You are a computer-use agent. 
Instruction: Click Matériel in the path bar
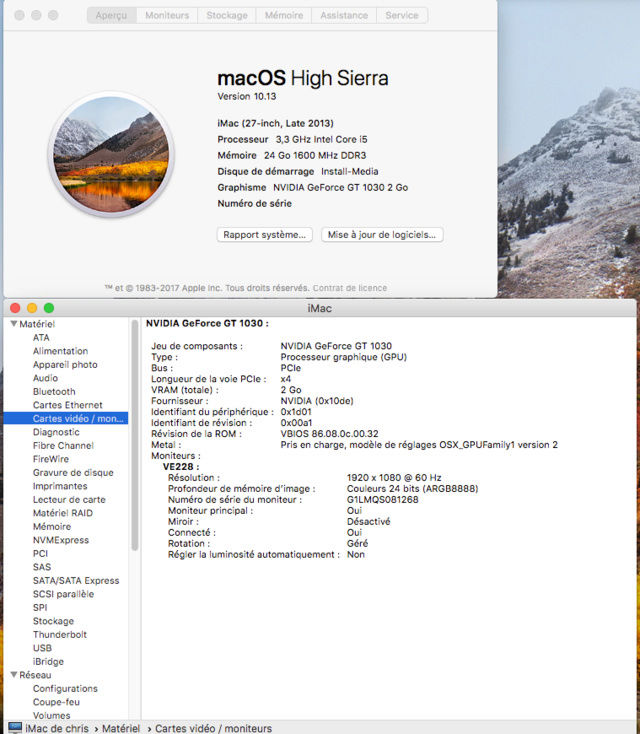coord(121,728)
